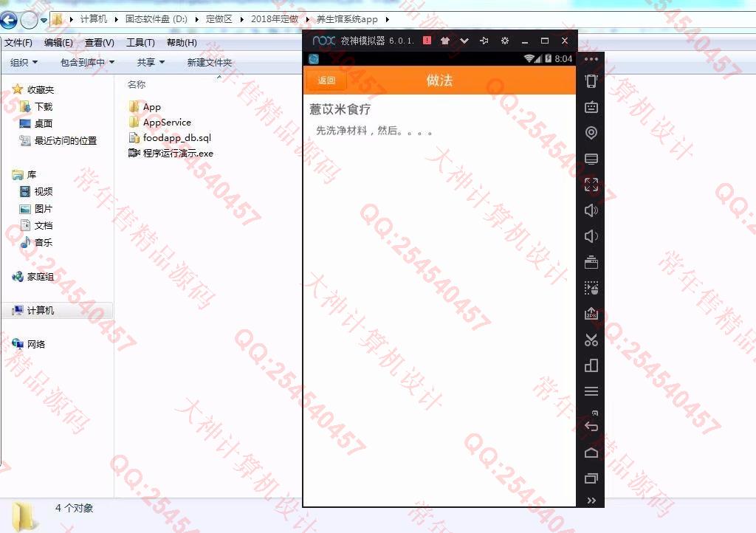The image size is (756, 533).
Task: Open Nox sidebar more options dots
Action: pyautogui.click(x=591, y=59)
